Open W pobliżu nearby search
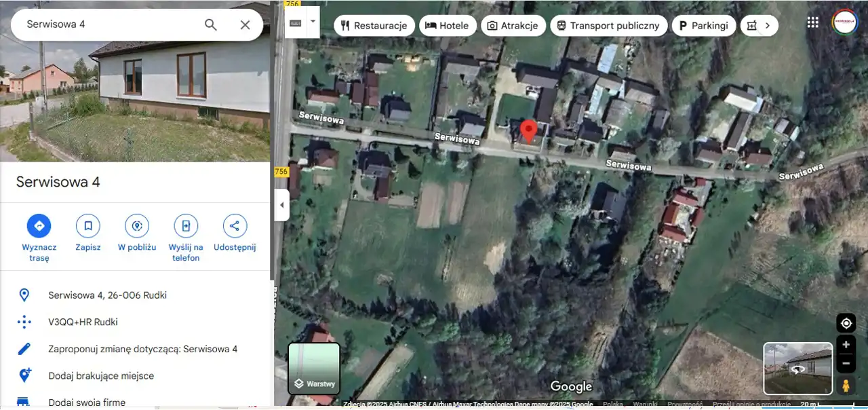The width and height of the screenshot is (868, 410). (137, 226)
